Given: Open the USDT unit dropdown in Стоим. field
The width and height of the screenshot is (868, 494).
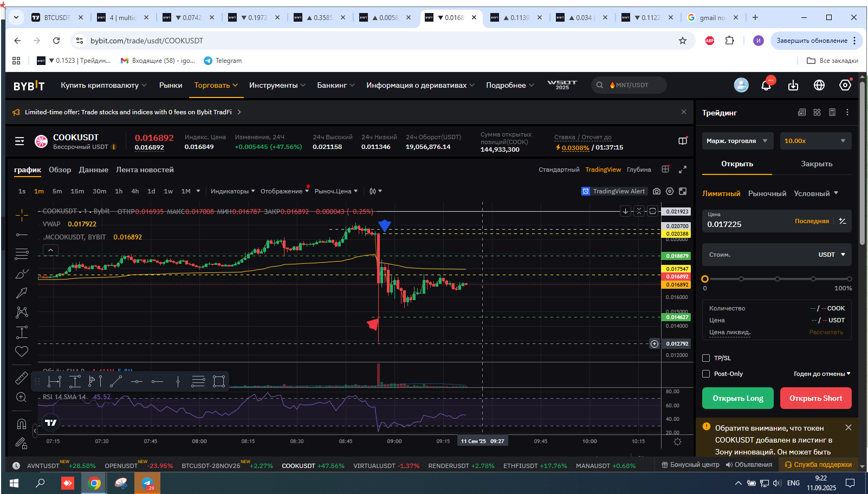Looking at the screenshot, I should point(832,255).
